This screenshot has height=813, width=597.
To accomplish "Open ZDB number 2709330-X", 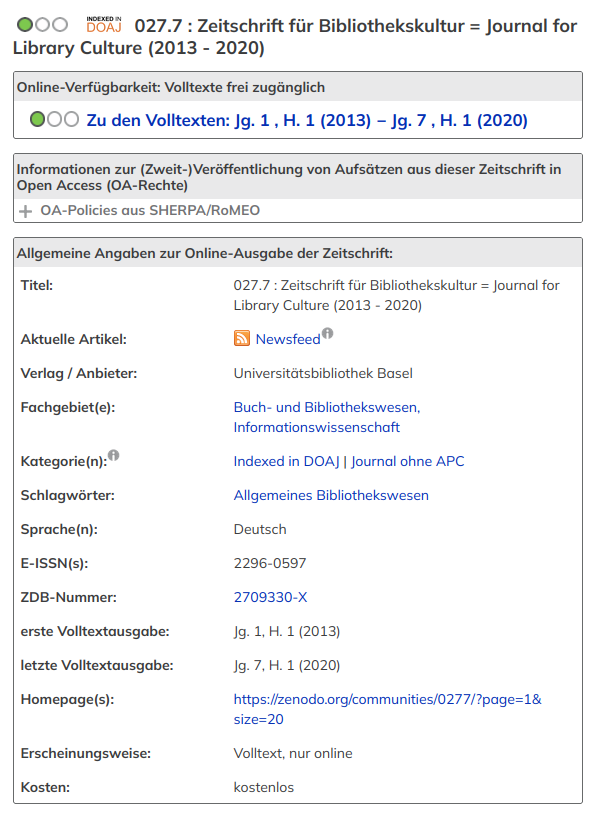I will (x=270, y=597).
